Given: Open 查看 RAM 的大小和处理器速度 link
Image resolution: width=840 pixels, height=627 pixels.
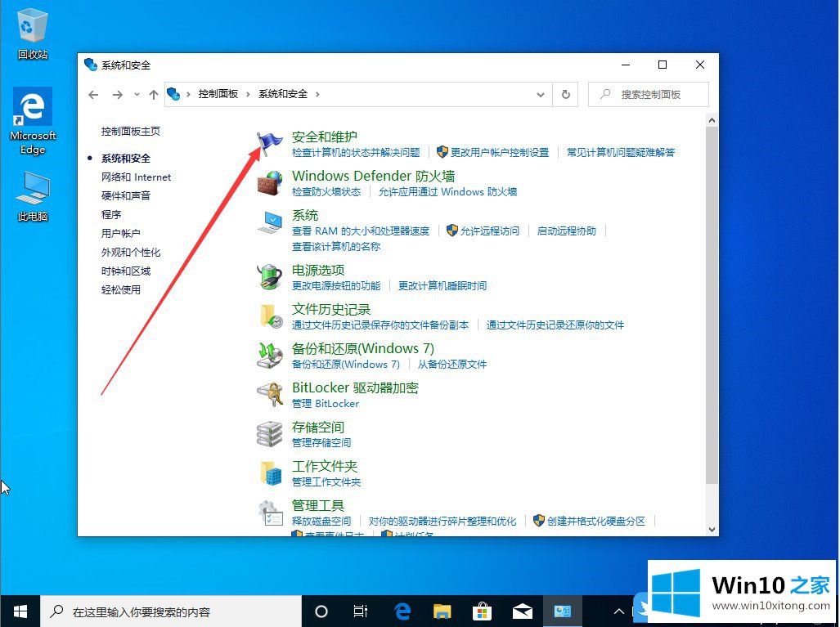Looking at the screenshot, I should coord(361,231).
